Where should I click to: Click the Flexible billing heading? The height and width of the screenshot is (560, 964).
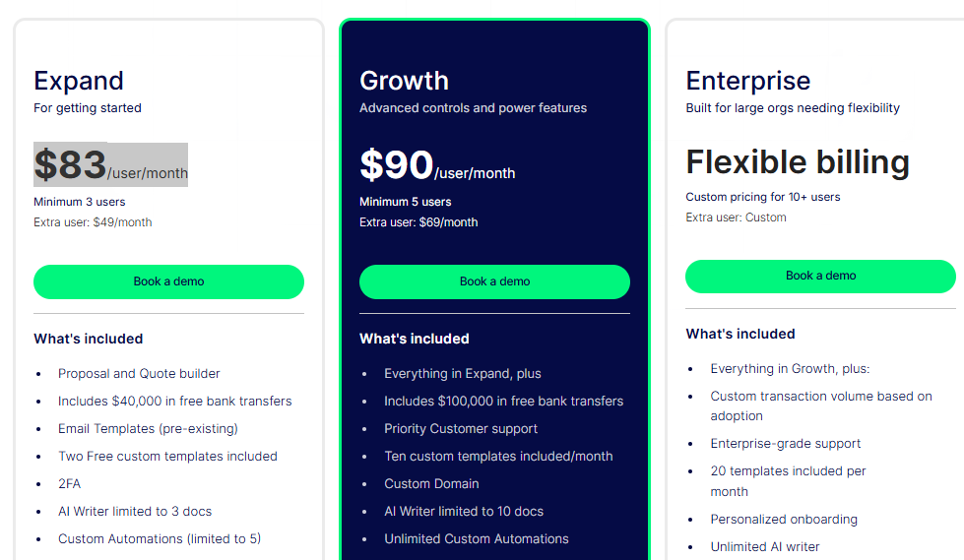click(797, 161)
